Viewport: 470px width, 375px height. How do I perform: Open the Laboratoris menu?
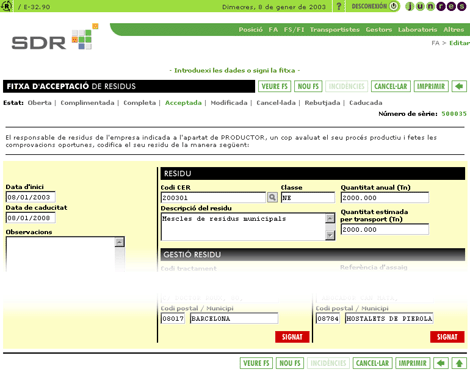pos(417,30)
